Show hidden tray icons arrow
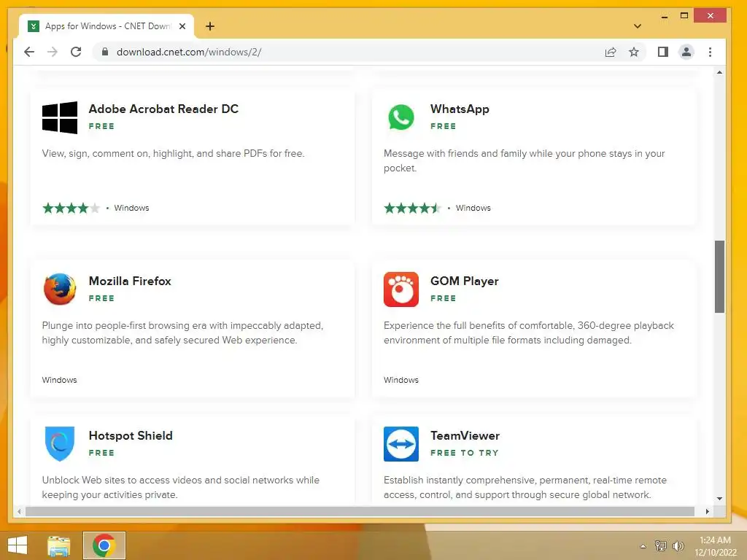 643,546
